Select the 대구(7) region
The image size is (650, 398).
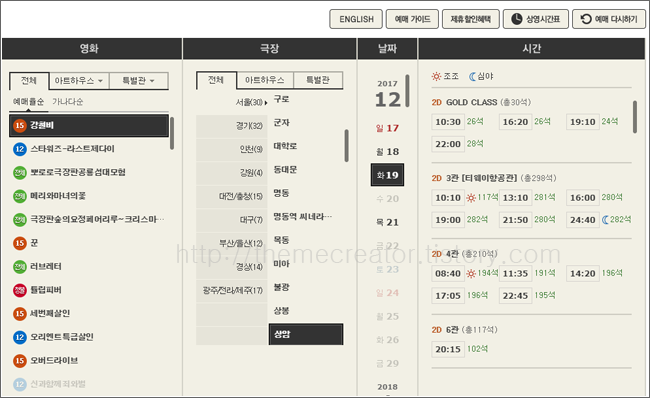(232, 220)
